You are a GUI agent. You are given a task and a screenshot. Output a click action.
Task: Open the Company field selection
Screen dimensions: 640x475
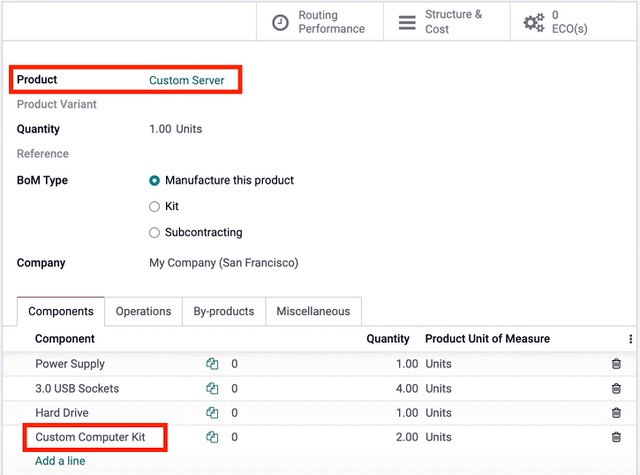tap(223, 263)
